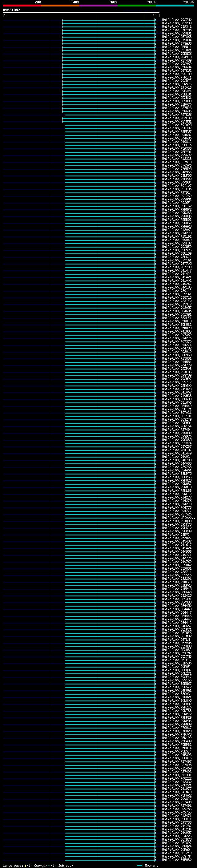The width and height of the screenshot is (197, 868).
Task: Click the query end position 166 marker
Action: [x=155, y=15]
